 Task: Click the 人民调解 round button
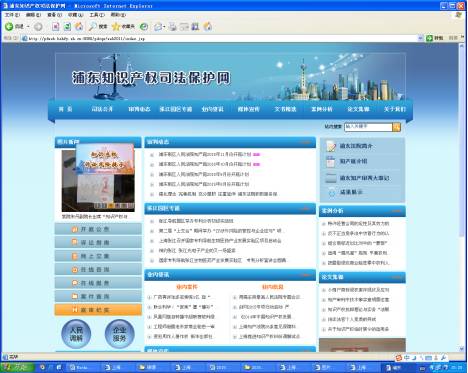pos(76,334)
